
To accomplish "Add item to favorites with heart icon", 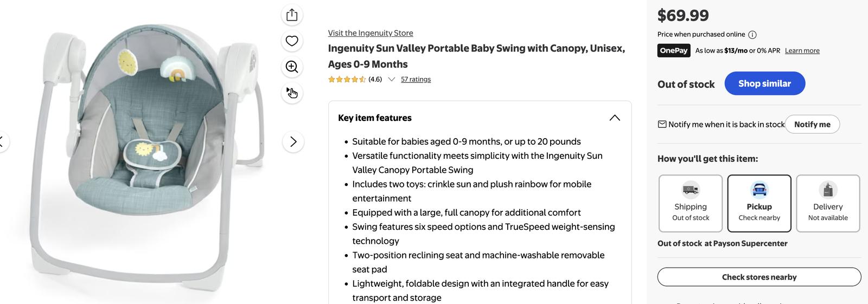I will pos(292,41).
